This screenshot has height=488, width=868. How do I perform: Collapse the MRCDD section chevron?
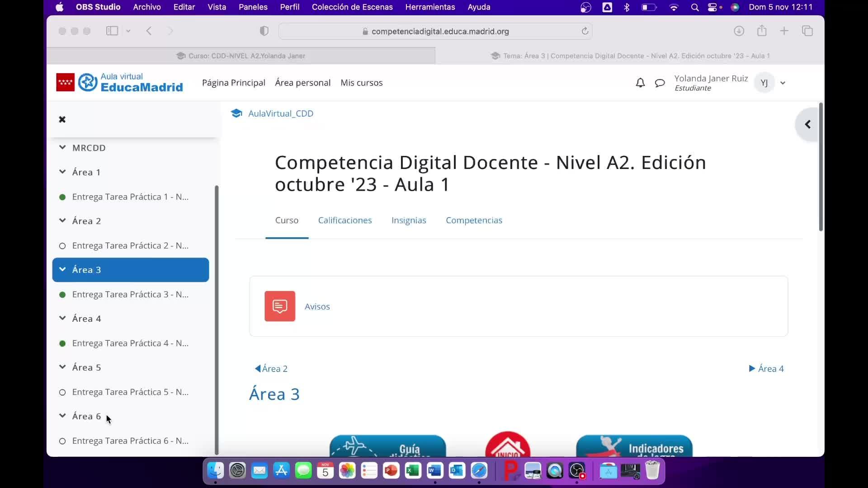pos(62,147)
